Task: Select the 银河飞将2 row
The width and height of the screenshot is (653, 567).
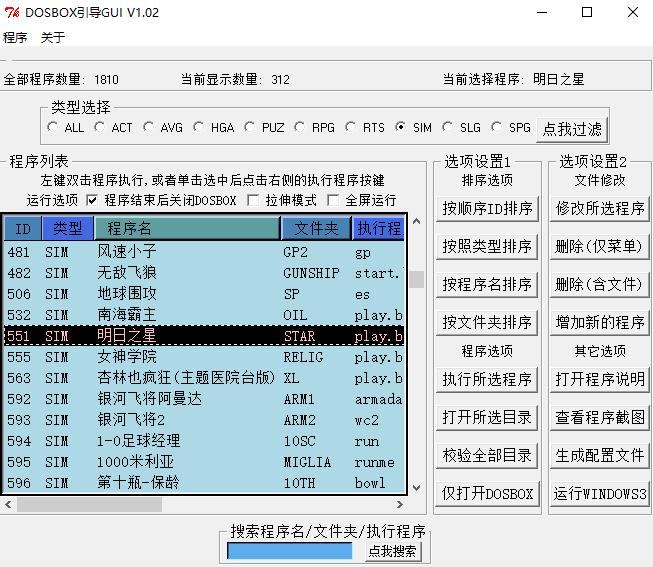Action: click(204, 420)
